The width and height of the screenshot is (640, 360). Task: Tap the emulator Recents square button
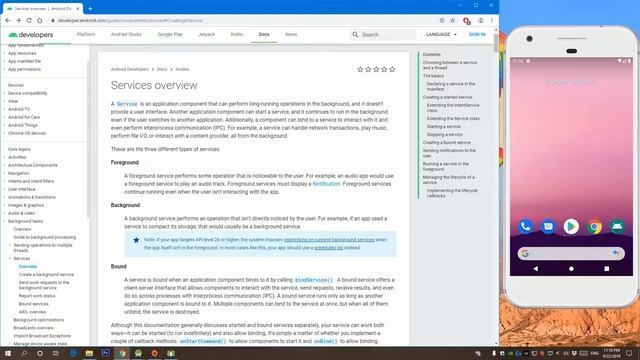tap(607, 269)
